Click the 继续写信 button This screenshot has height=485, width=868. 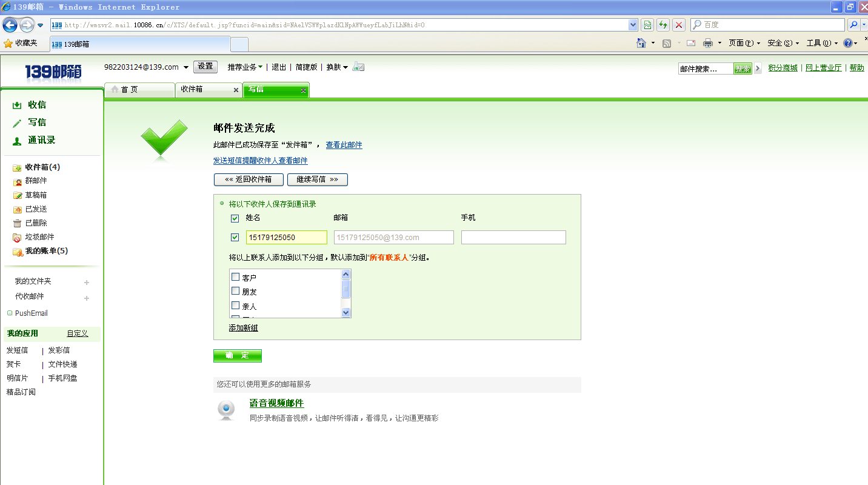coord(318,179)
